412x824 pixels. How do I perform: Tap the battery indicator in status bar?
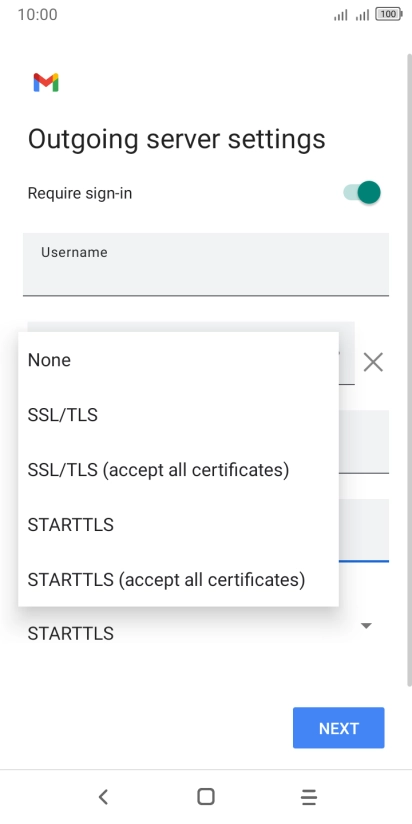(389, 15)
